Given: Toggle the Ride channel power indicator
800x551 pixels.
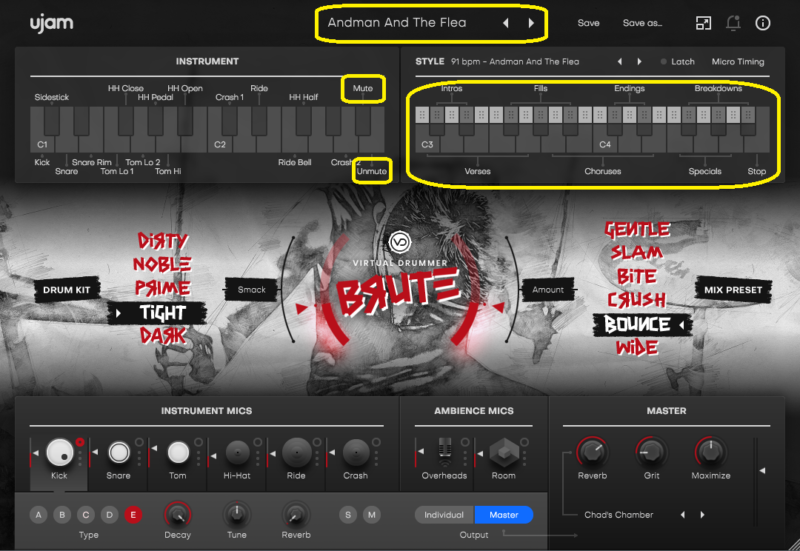Looking at the screenshot, I should [x=317, y=442].
